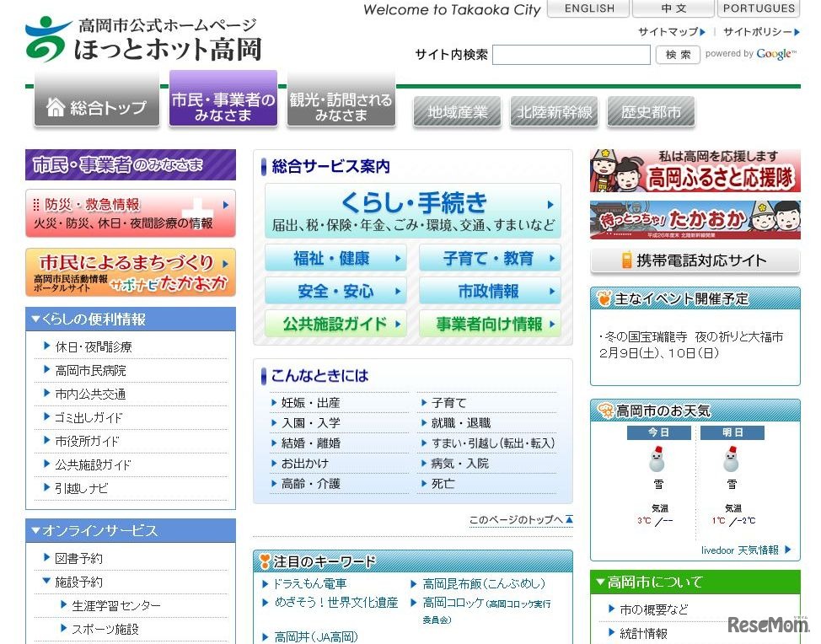821x644 pixels.
Task: Collapse the 高岡市について section
Action: click(x=600, y=582)
